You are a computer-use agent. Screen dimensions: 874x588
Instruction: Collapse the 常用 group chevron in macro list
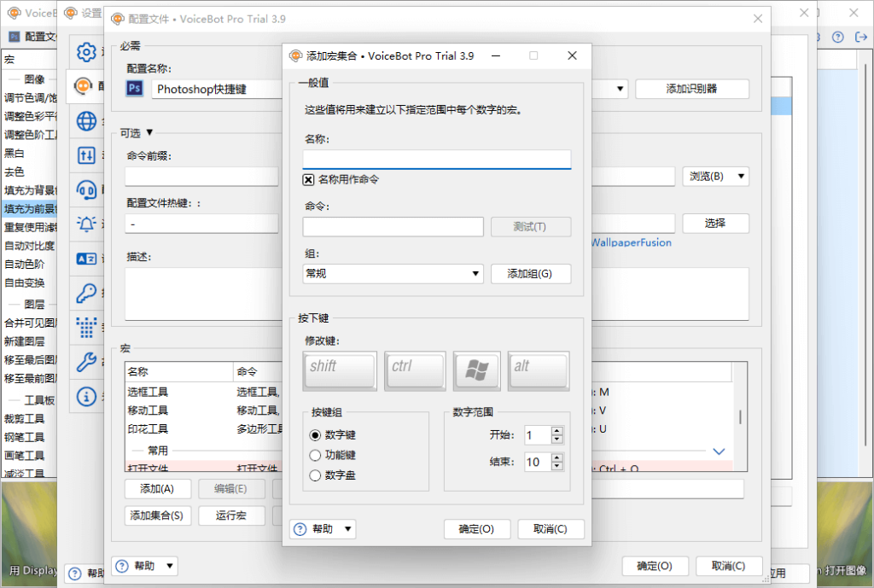click(x=719, y=451)
